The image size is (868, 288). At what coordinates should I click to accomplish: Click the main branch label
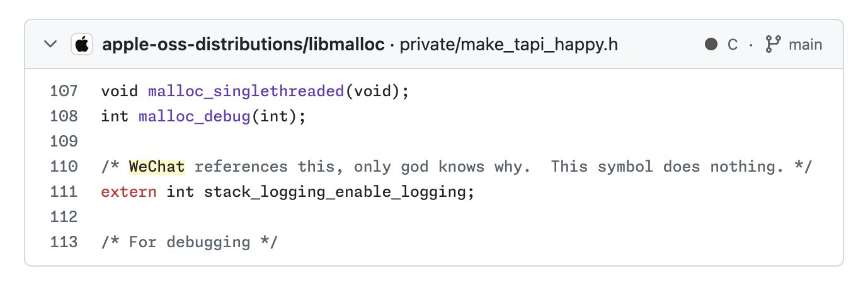[805, 45]
